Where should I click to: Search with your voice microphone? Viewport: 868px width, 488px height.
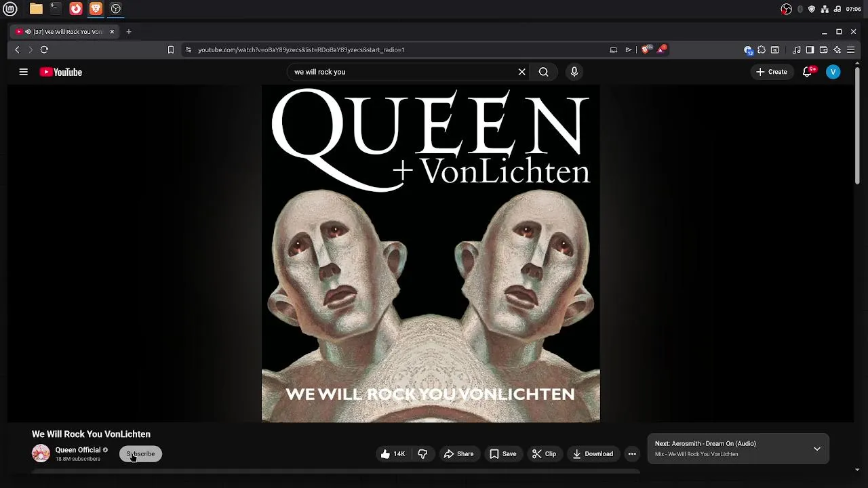tap(574, 72)
